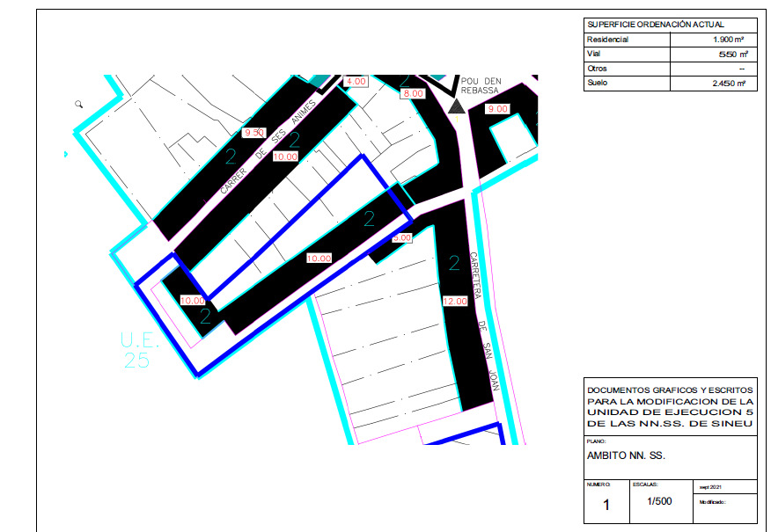Screen dimensions: 771x532
Task: Select the U.E. 25 label
Action: (x=137, y=350)
